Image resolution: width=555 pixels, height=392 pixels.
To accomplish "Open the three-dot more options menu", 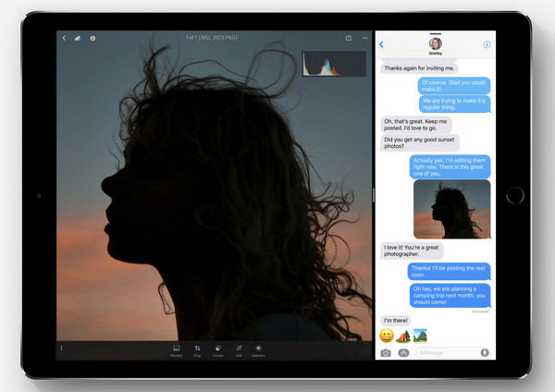I will (364, 38).
